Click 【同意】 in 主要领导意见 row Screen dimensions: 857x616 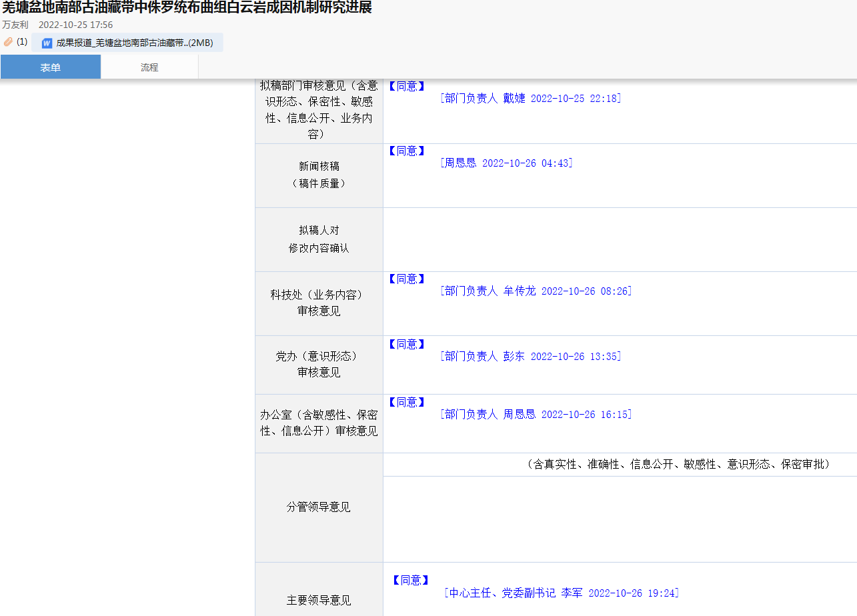pyautogui.click(x=409, y=581)
